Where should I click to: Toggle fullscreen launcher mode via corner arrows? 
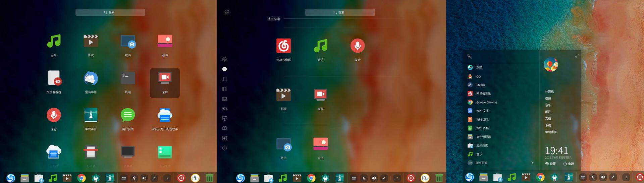tap(577, 56)
